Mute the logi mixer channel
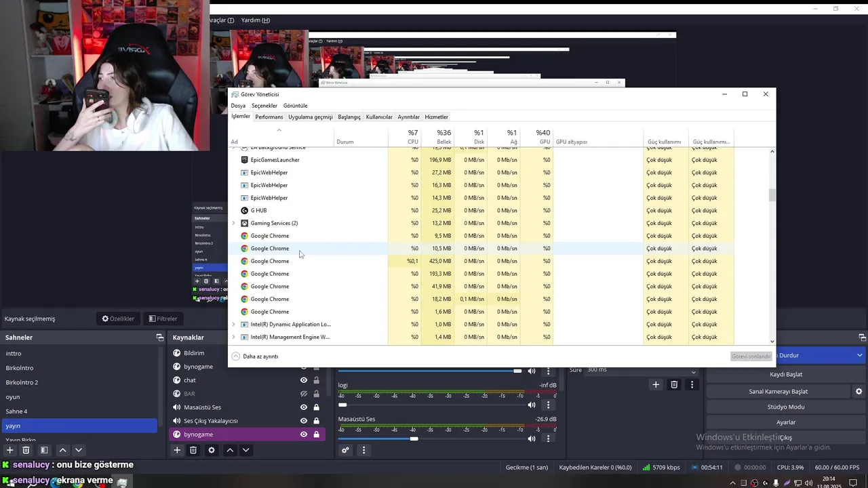 pos(532,405)
